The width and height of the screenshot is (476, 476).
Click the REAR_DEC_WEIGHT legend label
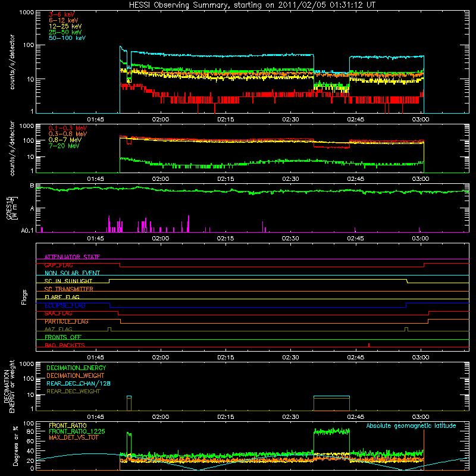[73, 392]
